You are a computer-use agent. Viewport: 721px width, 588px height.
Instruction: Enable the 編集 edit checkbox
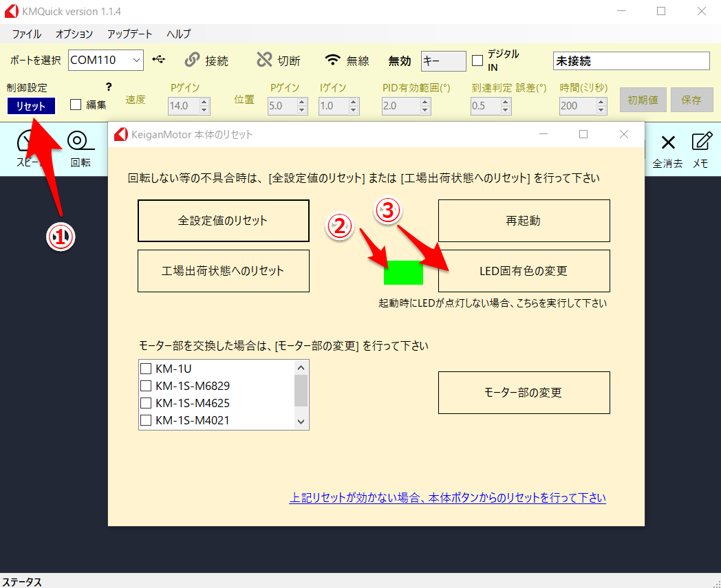(76, 105)
